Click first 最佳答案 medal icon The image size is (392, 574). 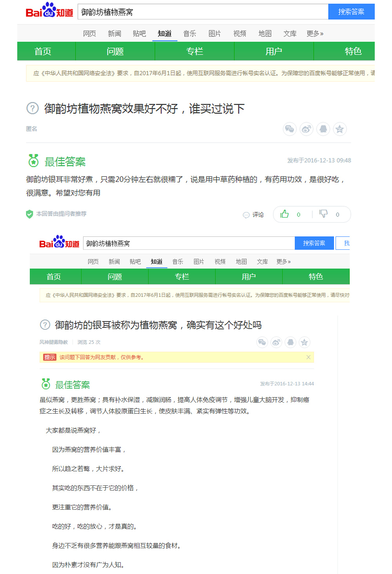pos(34,161)
